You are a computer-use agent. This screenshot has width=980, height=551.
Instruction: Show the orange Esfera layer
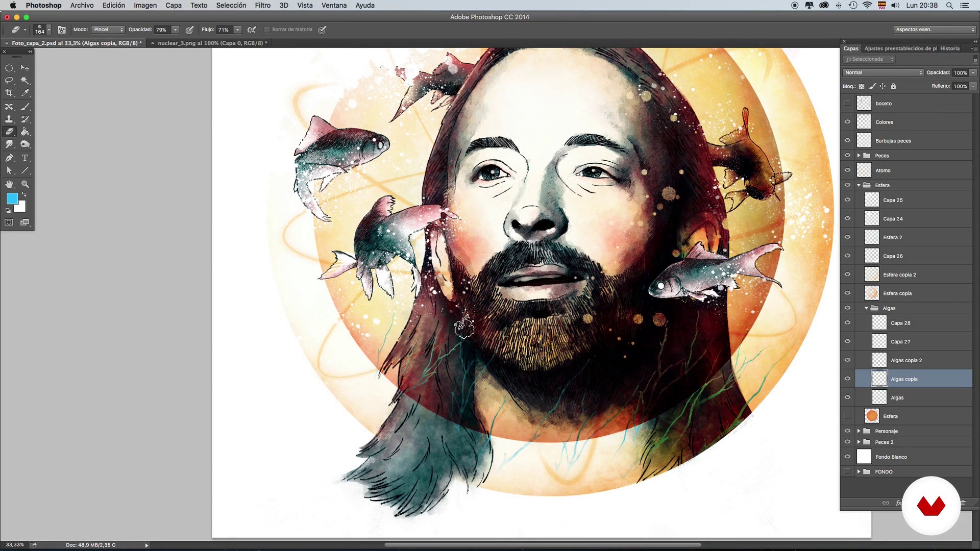(x=847, y=416)
